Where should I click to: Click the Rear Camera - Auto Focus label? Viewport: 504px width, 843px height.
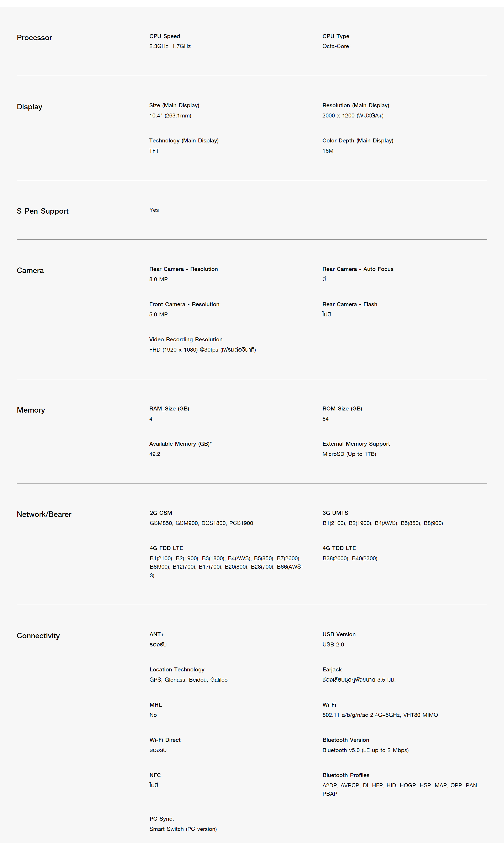358,269
